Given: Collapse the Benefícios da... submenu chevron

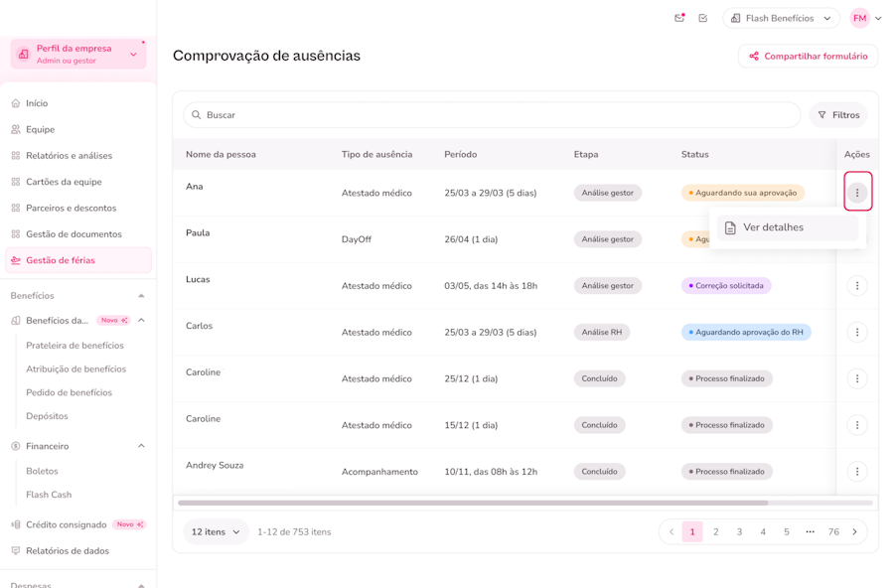Looking at the screenshot, I should (141, 321).
